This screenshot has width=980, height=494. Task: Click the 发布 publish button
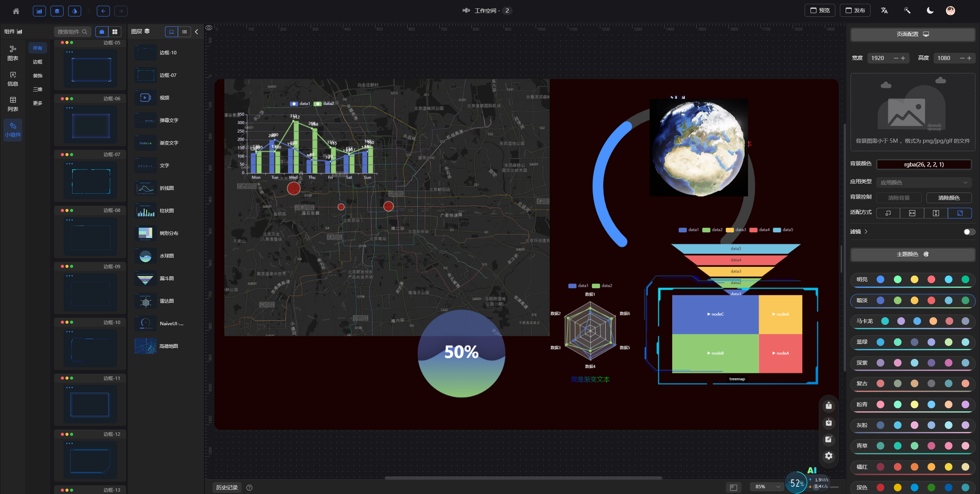855,10
